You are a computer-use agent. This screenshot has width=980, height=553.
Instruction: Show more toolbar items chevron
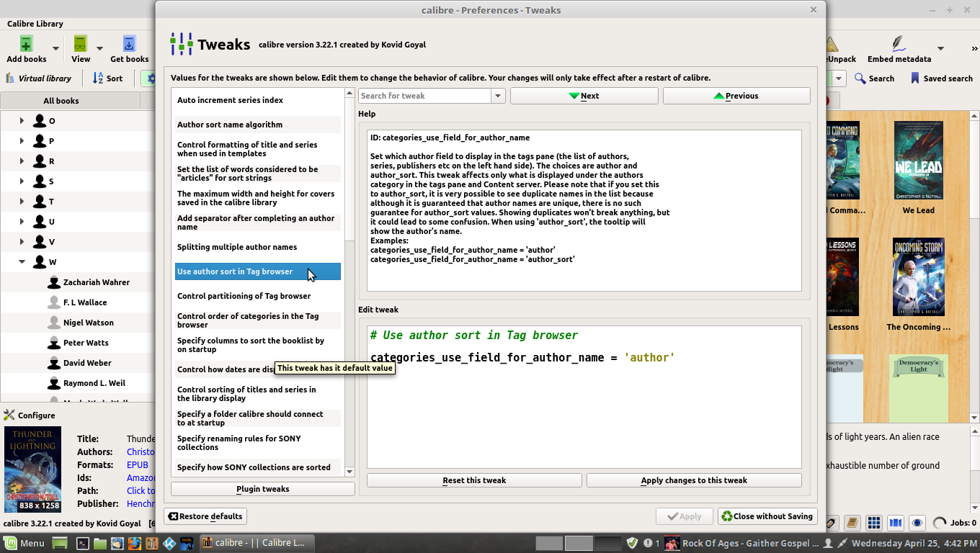pyautogui.click(x=974, y=48)
